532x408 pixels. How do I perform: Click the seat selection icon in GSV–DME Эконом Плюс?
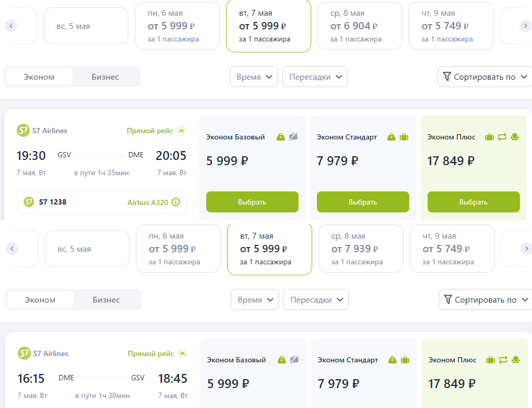[515, 137]
